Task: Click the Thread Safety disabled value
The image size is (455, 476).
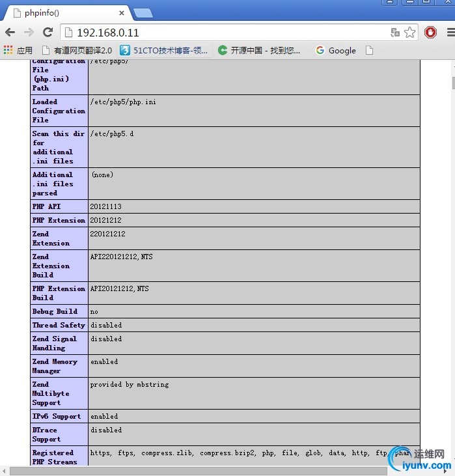Action: click(x=106, y=325)
